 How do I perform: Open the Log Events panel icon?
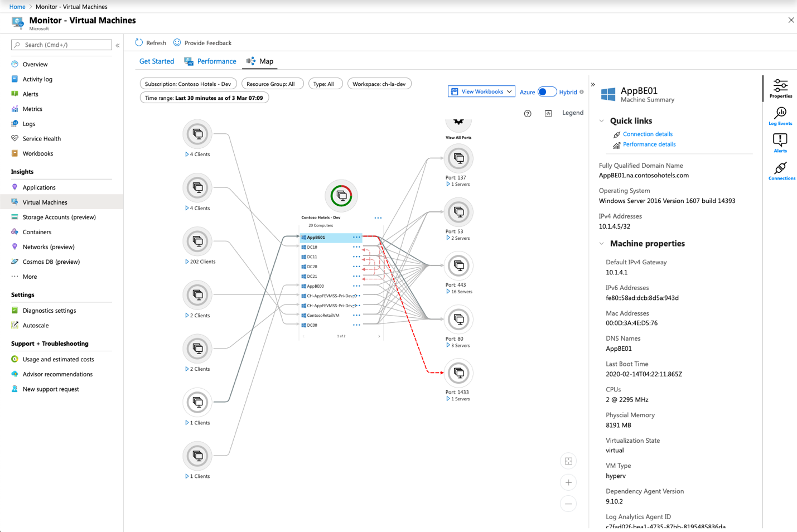[780, 116]
